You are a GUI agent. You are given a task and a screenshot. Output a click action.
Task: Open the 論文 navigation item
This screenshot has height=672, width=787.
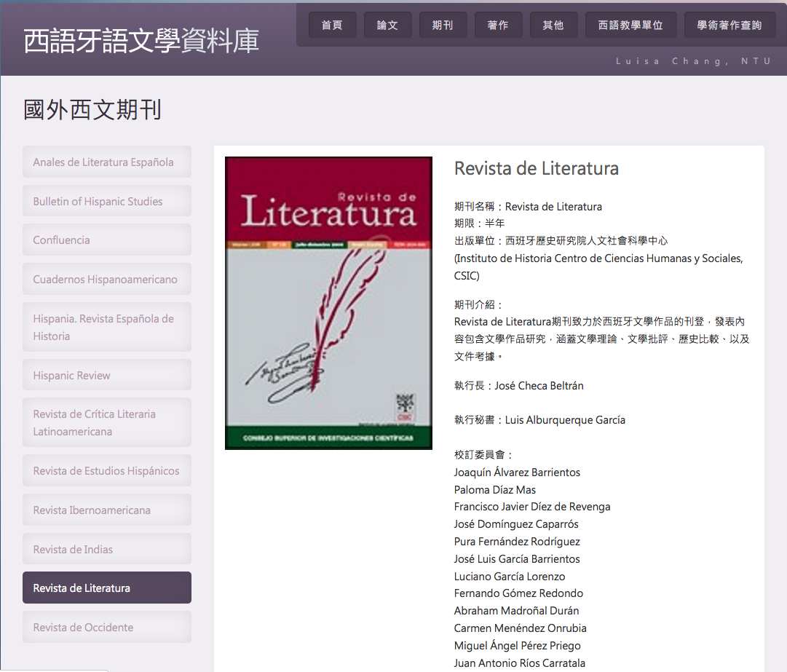pos(387,25)
